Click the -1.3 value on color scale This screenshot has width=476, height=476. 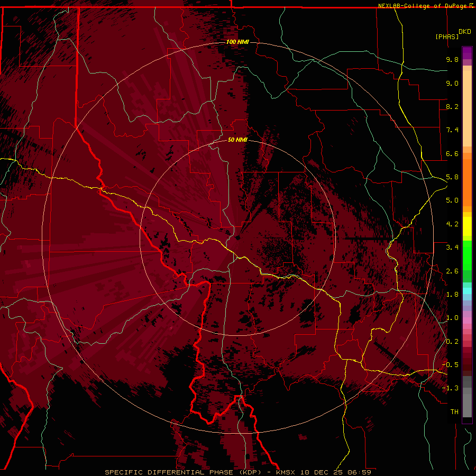[x=450, y=388]
